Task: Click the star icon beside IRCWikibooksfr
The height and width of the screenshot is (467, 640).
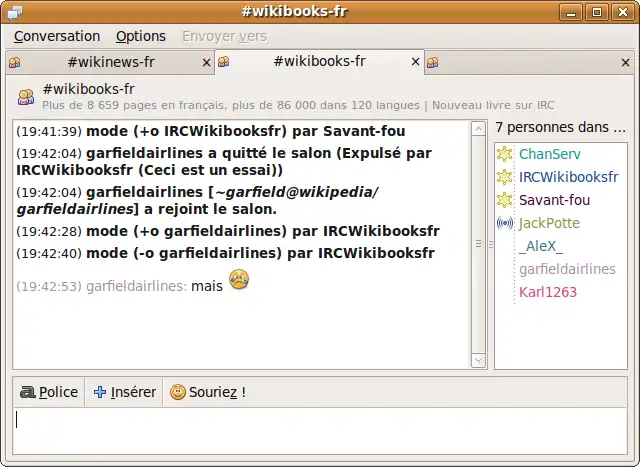Action: (505, 177)
